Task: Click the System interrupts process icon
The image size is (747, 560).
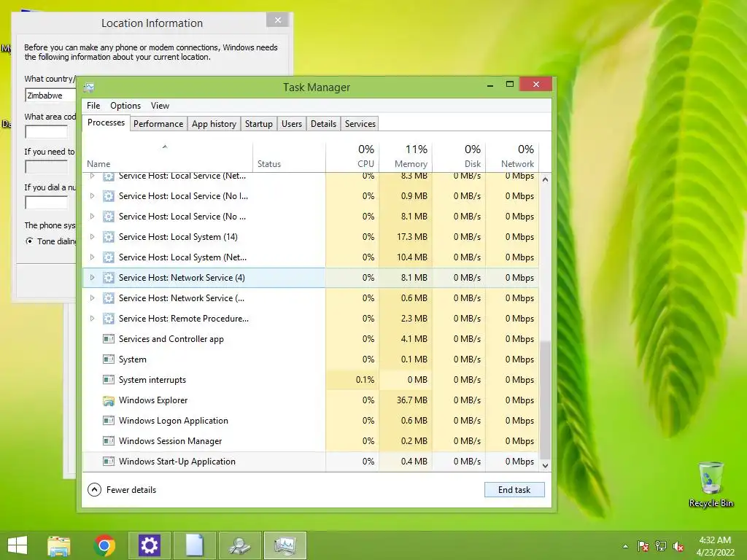Action: coord(109,380)
